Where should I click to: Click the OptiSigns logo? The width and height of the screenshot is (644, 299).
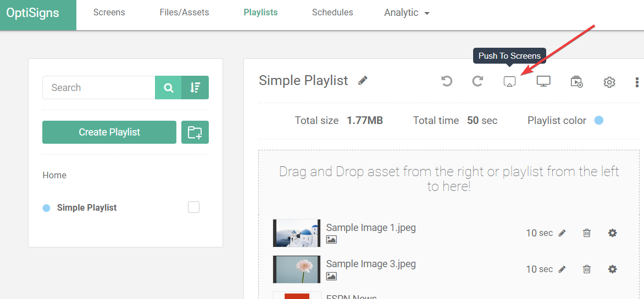[33, 13]
